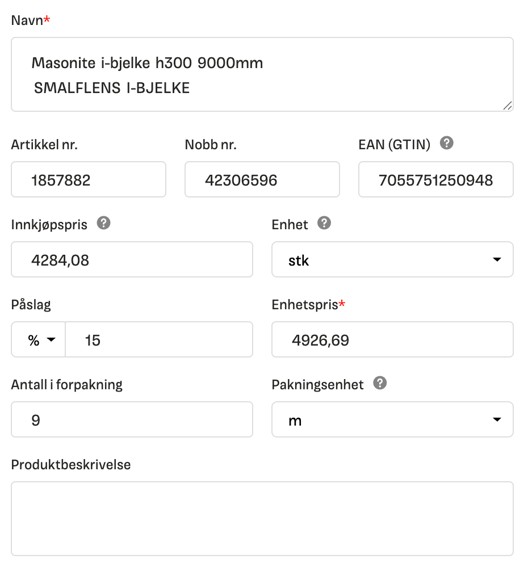Show the Innkjøpspris help tooltip icon
The image size is (528, 572).
click(104, 223)
